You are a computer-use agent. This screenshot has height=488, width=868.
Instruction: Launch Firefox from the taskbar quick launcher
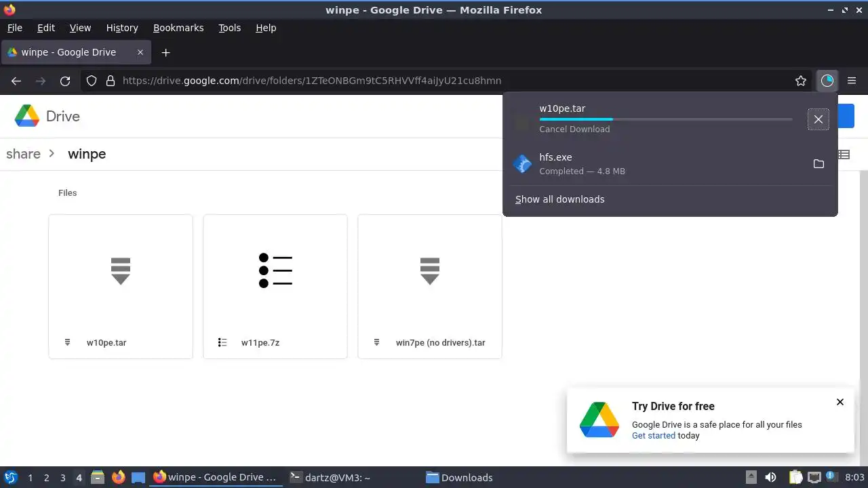point(119,477)
